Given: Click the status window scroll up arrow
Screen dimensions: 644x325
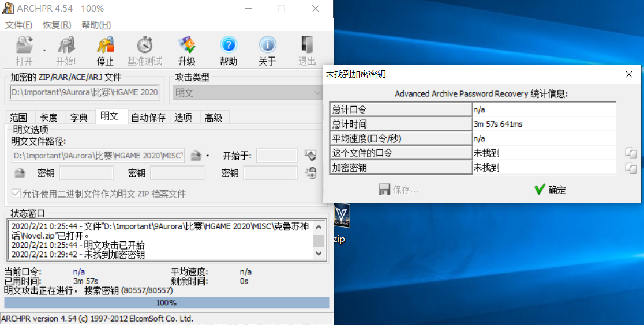Looking at the screenshot, I should [x=319, y=227].
